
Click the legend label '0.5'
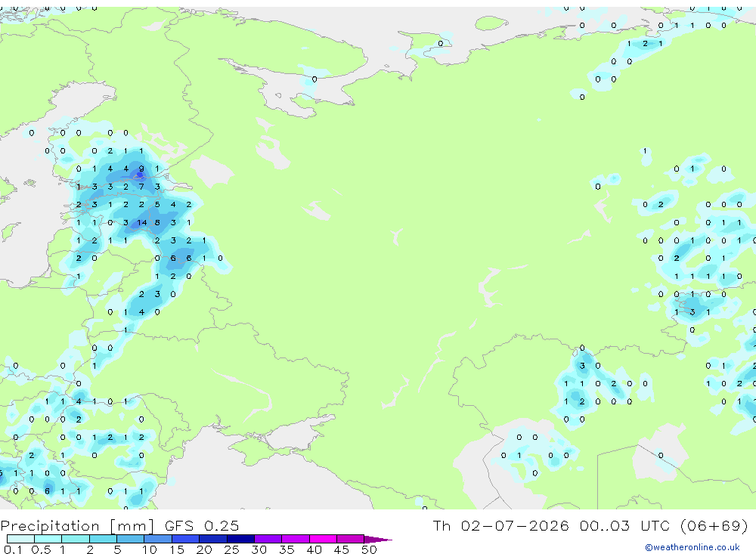click(41, 549)
